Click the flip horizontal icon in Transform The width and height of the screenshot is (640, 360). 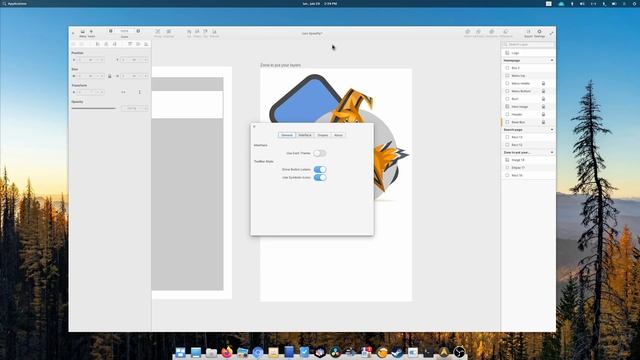tap(123, 92)
